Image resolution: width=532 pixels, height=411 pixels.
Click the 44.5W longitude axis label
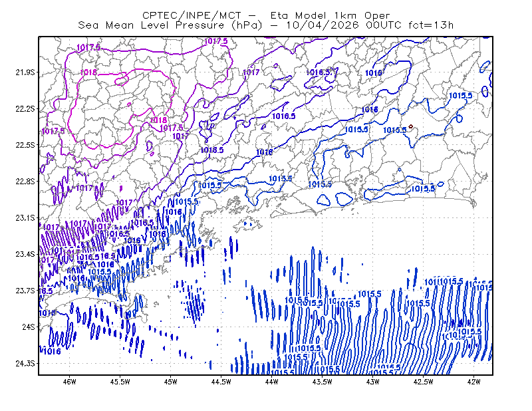[x=221, y=382]
